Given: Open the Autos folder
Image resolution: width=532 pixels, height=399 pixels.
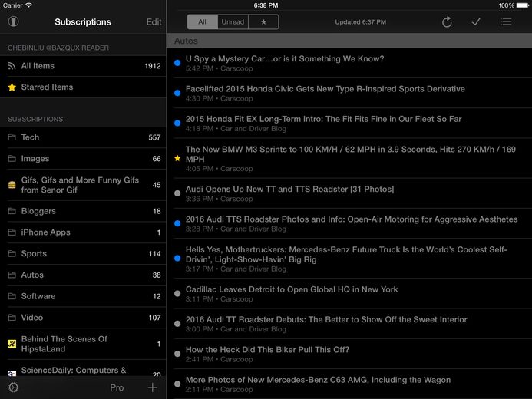Looking at the screenshot, I should click(83, 275).
